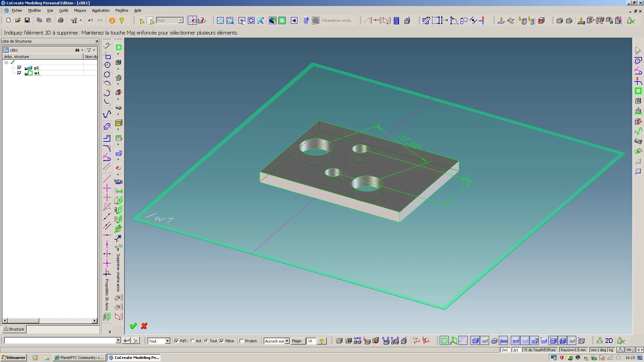Collapse the root structure tree node

coord(6,62)
